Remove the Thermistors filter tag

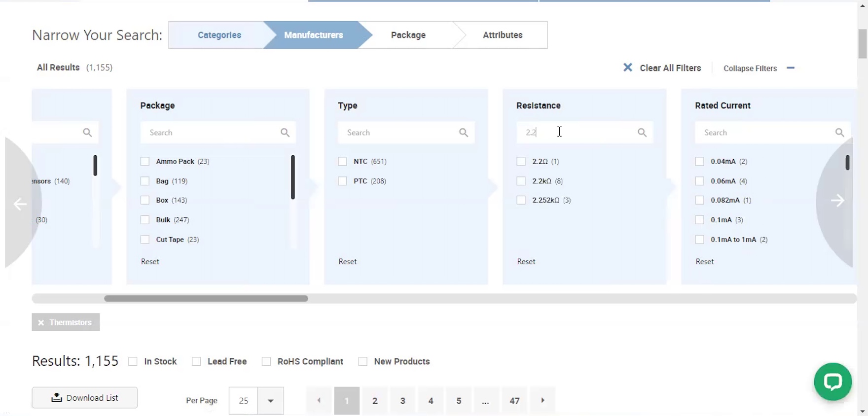[x=41, y=322]
